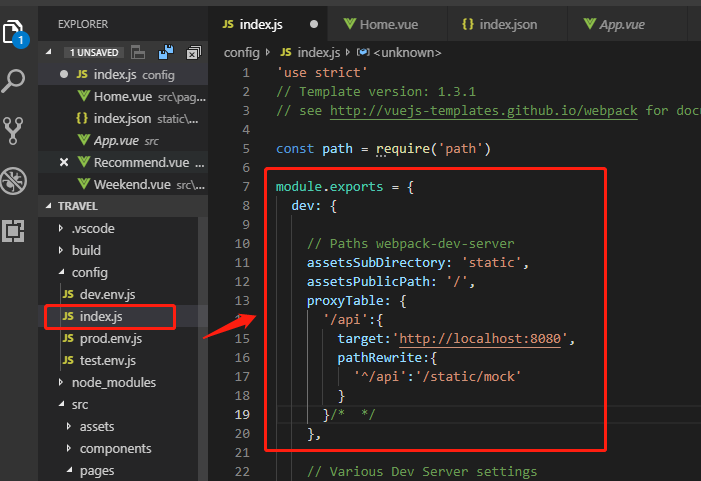Click the Save All icon
Screen dimensions: 701x481
coord(166,52)
